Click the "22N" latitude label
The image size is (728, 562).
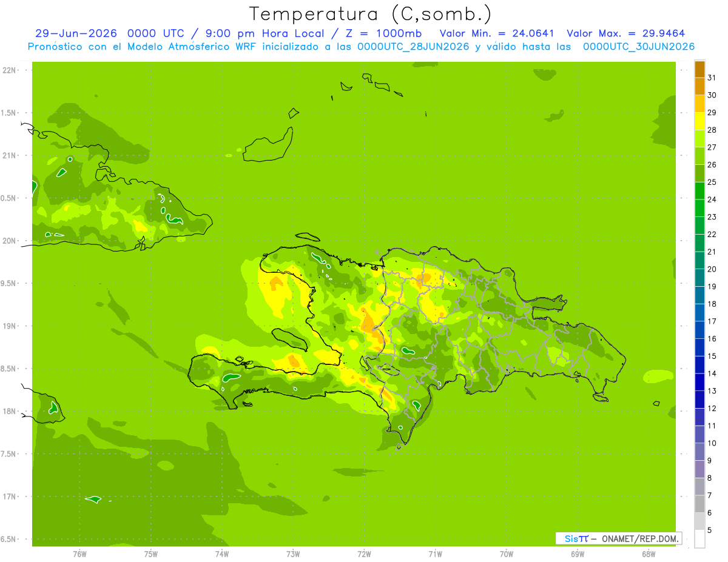tap(10, 70)
